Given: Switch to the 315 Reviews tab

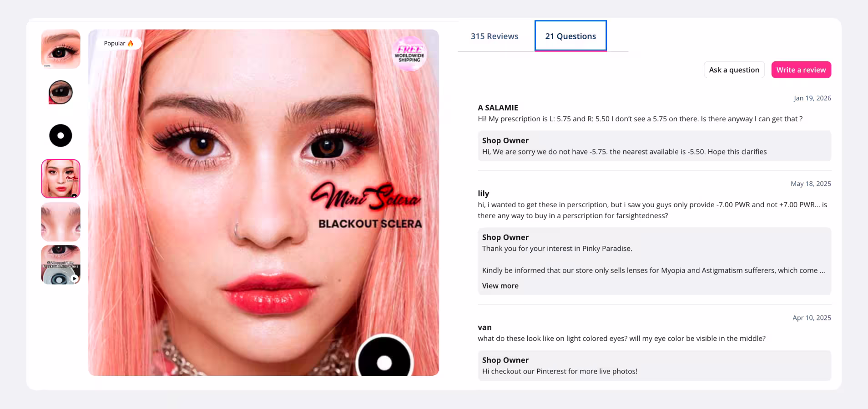Looking at the screenshot, I should click(495, 36).
